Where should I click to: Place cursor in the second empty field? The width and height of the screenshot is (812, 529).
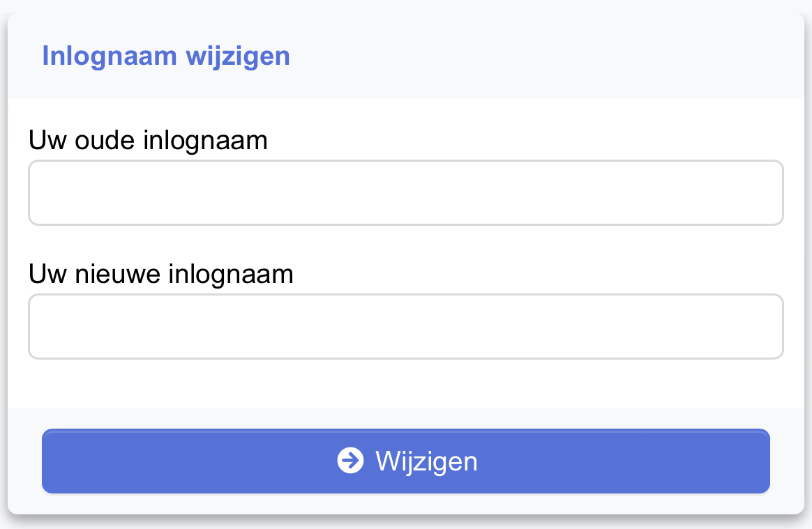click(405, 326)
